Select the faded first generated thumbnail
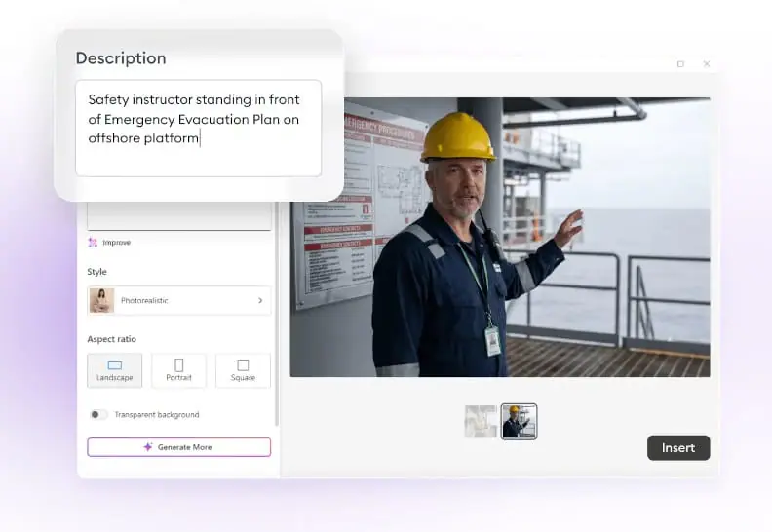This screenshot has height=532, width=772. pyautogui.click(x=481, y=421)
